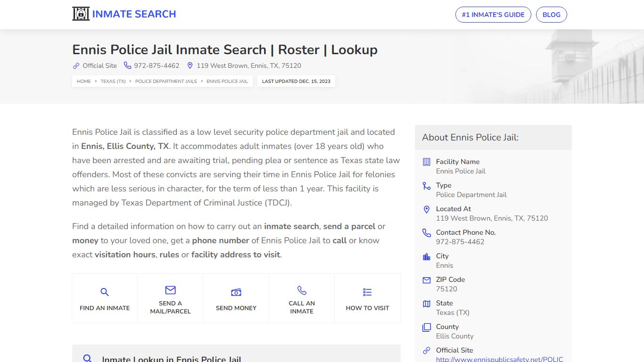644x362 pixels.
Task: Navigate to TEXAS (TX) breadcrumb
Action: point(113,81)
